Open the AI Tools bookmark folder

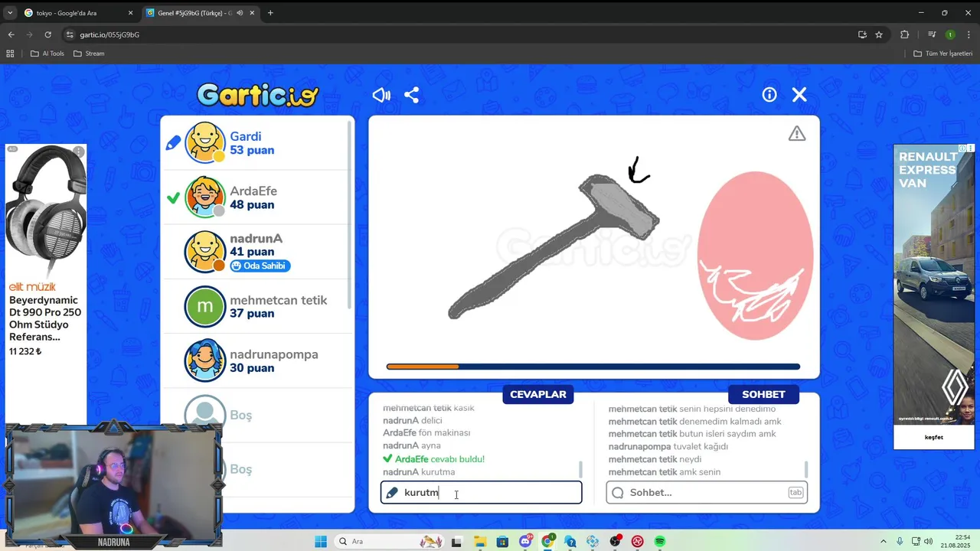point(47,54)
